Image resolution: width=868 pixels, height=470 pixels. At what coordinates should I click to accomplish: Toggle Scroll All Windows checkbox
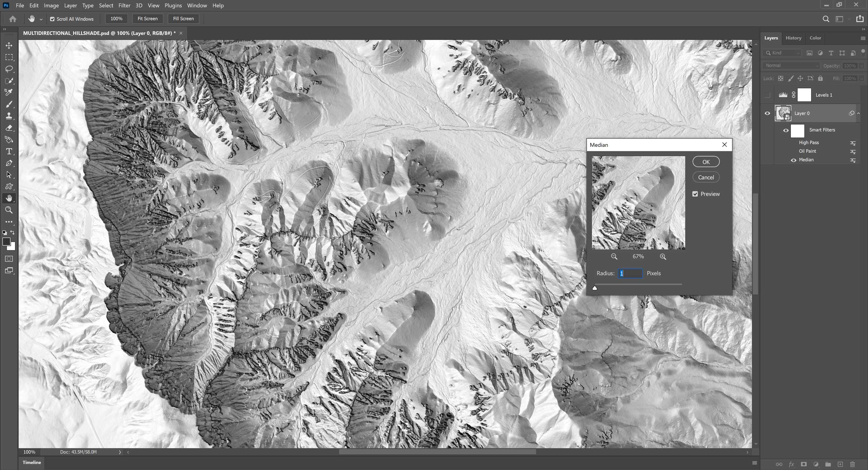(x=52, y=19)
